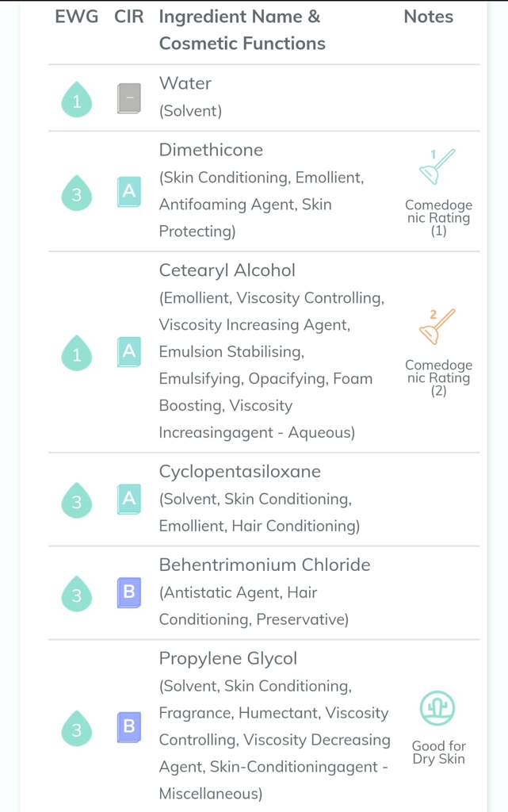Click the Notes column header
Screen dimensions: 508x812
(x=429, y=17)
